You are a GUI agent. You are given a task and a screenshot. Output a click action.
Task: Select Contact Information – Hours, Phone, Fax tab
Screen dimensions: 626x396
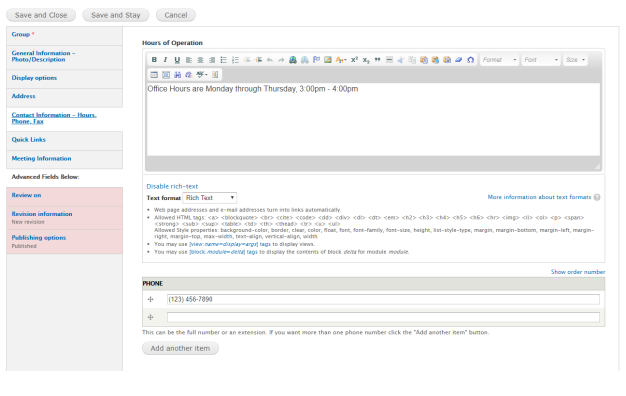click(x=64, y=118)
